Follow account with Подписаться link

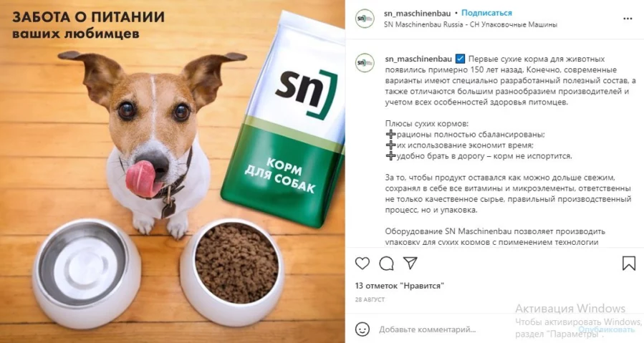click(486, 13)
